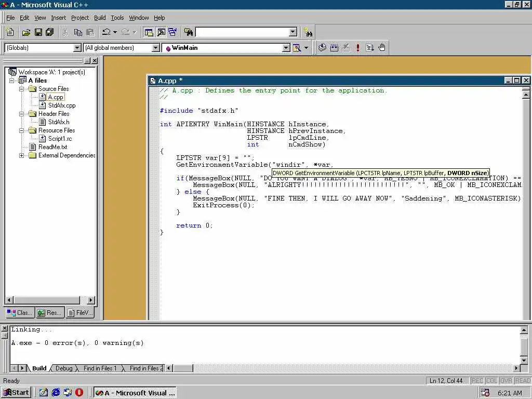The width and height of the screenshot is (532, 399).
Task: Collapse the Source Files folder
Action: click(x=21, y=89)
